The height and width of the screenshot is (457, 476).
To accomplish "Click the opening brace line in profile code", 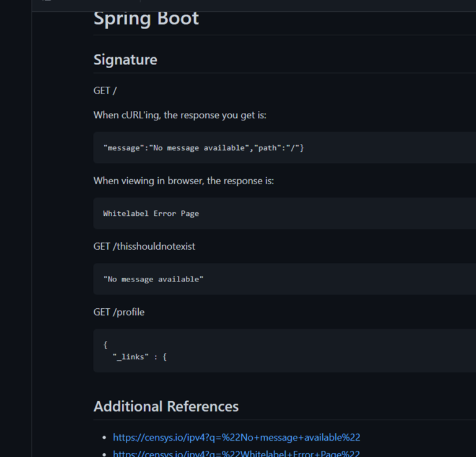I will click(105, 345).
